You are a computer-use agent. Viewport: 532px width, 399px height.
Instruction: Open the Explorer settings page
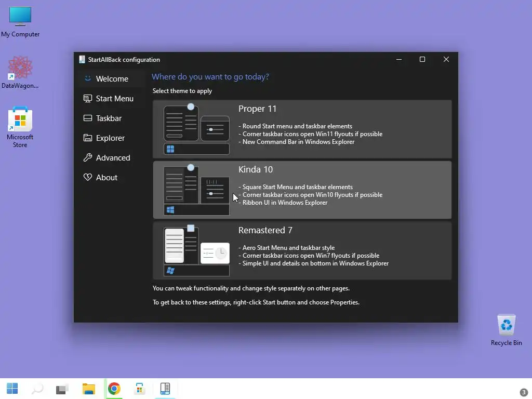click(111, 138)
